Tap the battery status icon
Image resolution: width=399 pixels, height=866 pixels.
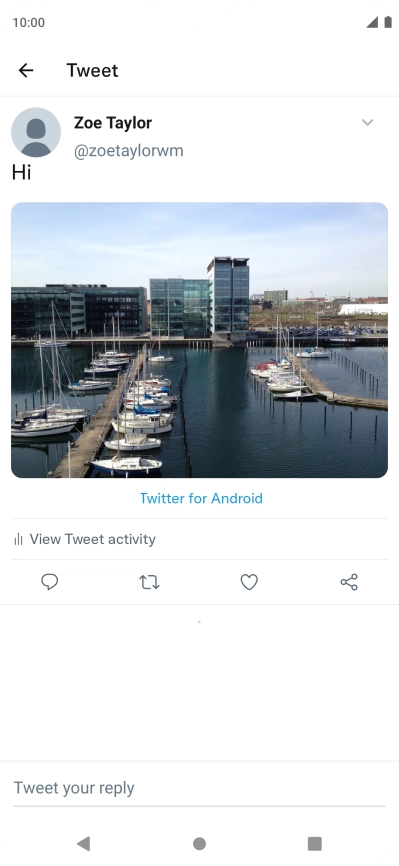click(x=388, y=22)
